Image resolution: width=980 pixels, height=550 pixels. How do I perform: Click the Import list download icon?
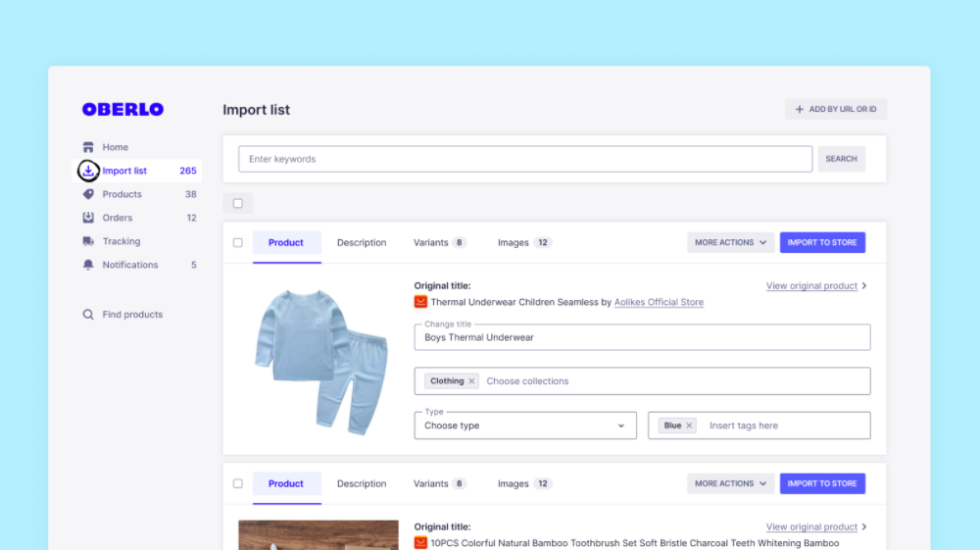pos(88,170)
